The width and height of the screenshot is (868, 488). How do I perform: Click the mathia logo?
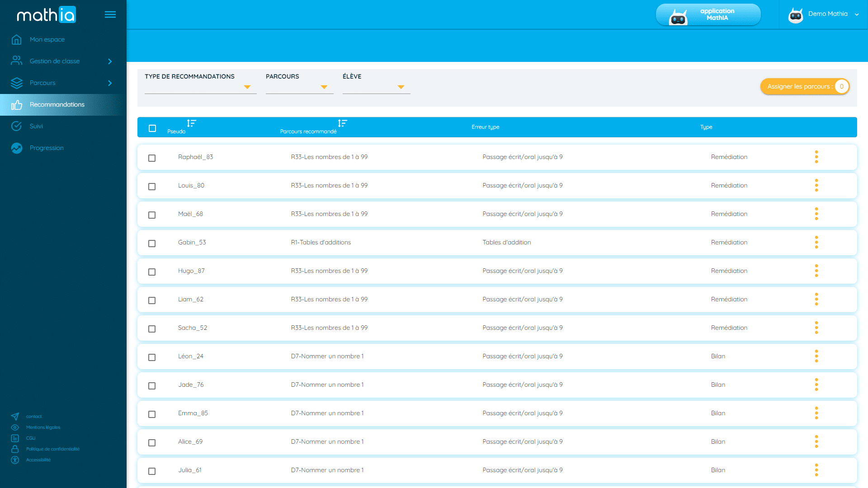tap(46, 15)
